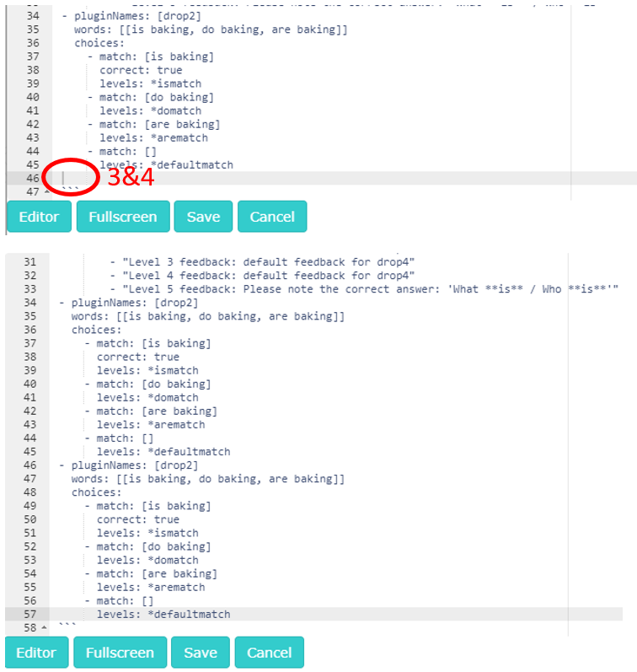
Task: Click line 32 "Level 4 feedback: default feedback for drop4"
Action: coord(262,276)
